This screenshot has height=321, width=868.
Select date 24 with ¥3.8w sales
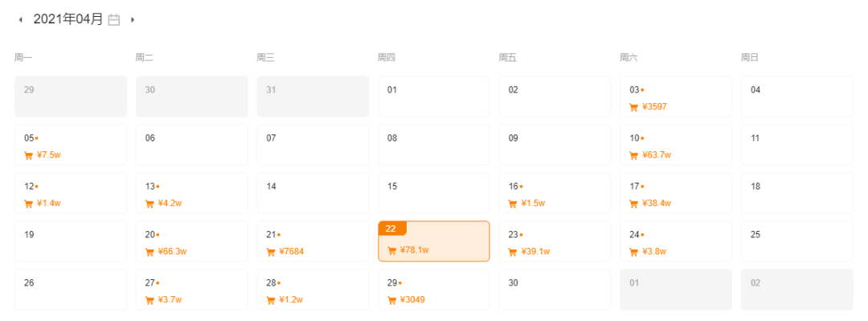point(676,241)
